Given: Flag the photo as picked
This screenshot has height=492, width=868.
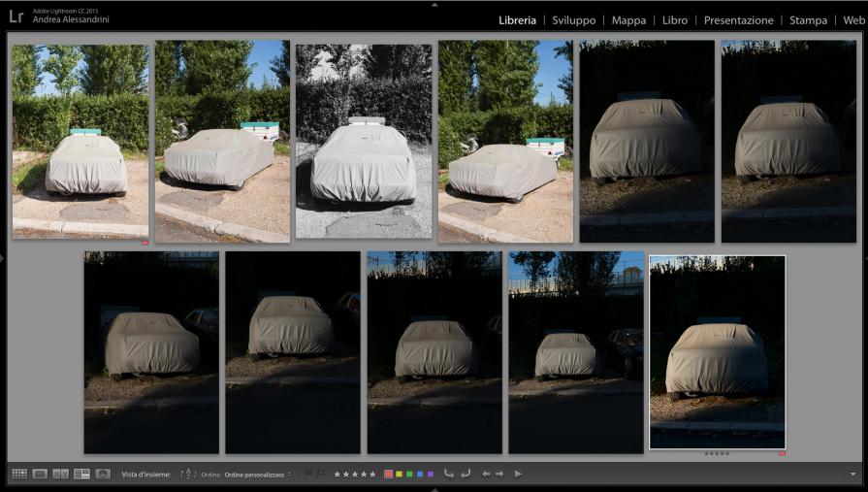Looking at the screenshot, I should click(x=308, y=474).
